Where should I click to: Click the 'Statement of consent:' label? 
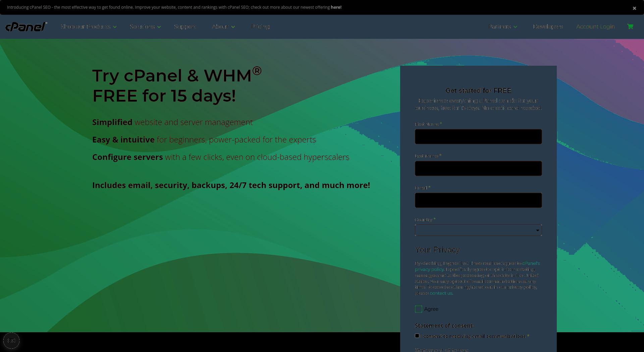click(x=444, y=326)
